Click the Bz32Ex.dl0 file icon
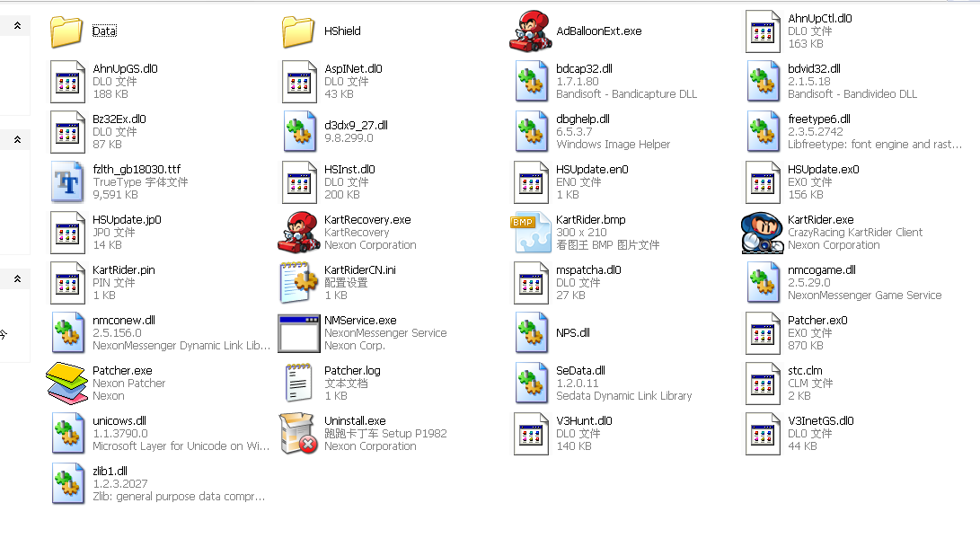Image resolution: width=980 pixels, height=547 pixels. (67, 132)
